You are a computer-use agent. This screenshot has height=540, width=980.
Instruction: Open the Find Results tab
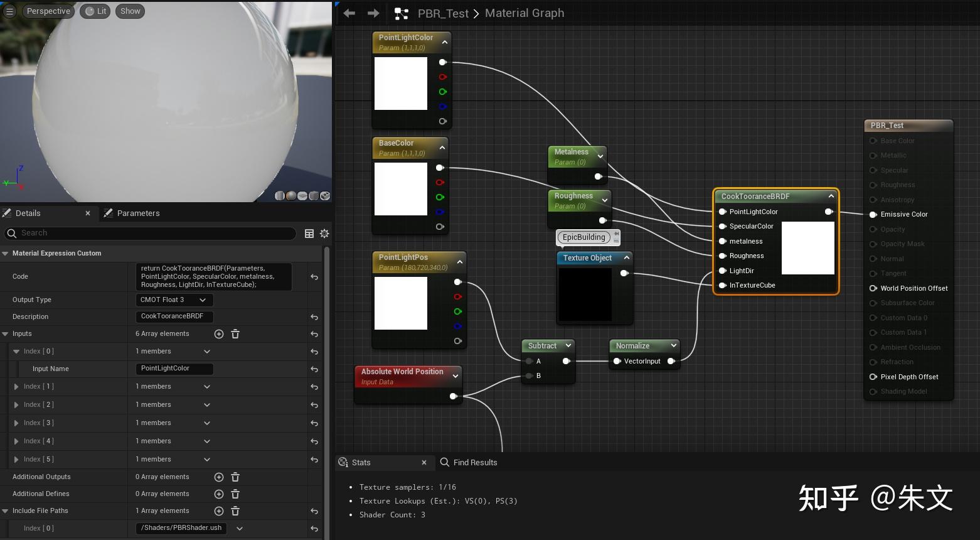coord(475,463)
